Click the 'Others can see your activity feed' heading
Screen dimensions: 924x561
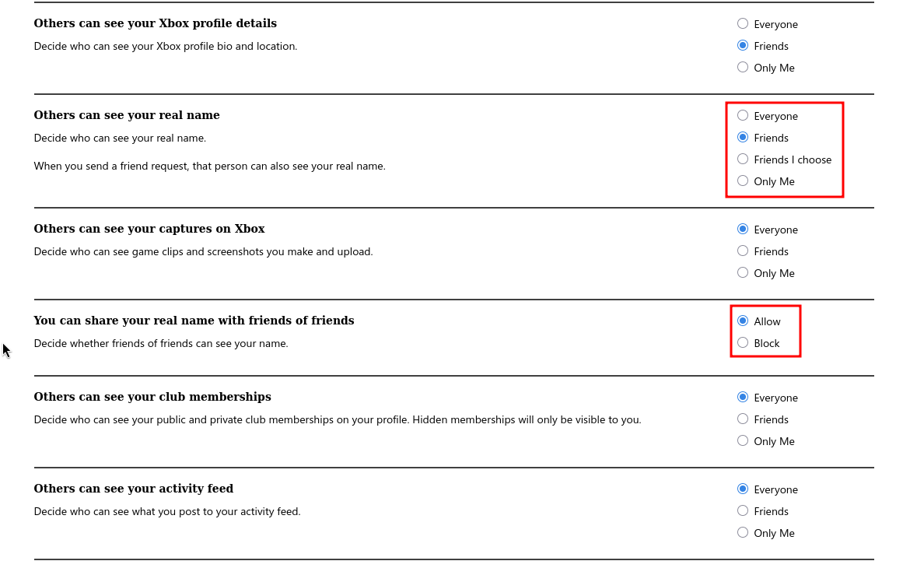tap(134, 489)
